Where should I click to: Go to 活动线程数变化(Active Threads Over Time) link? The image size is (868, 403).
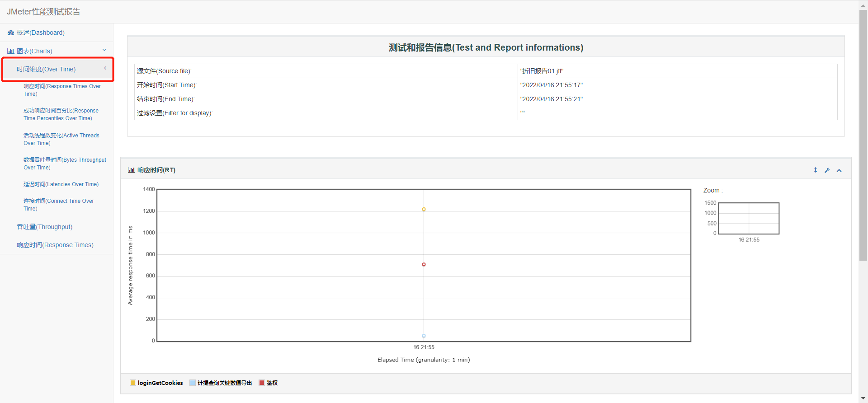click(x=61, y=139)
